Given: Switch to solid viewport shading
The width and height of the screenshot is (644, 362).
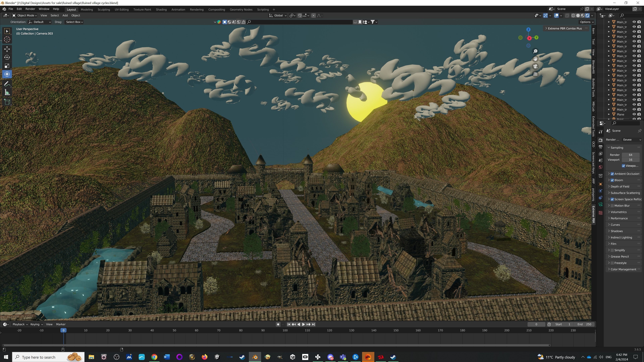Looking at the screenshot, I should [578, 15].
